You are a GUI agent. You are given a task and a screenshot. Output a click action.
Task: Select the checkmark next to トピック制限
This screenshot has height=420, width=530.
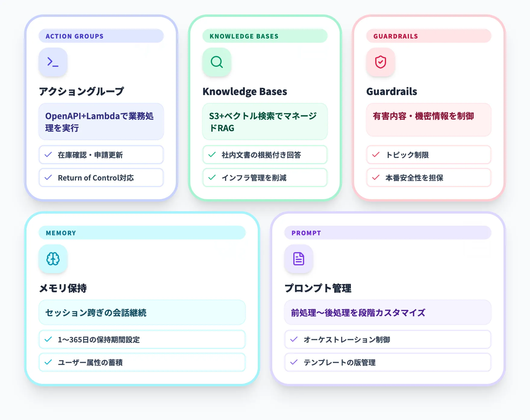[376, 155]
